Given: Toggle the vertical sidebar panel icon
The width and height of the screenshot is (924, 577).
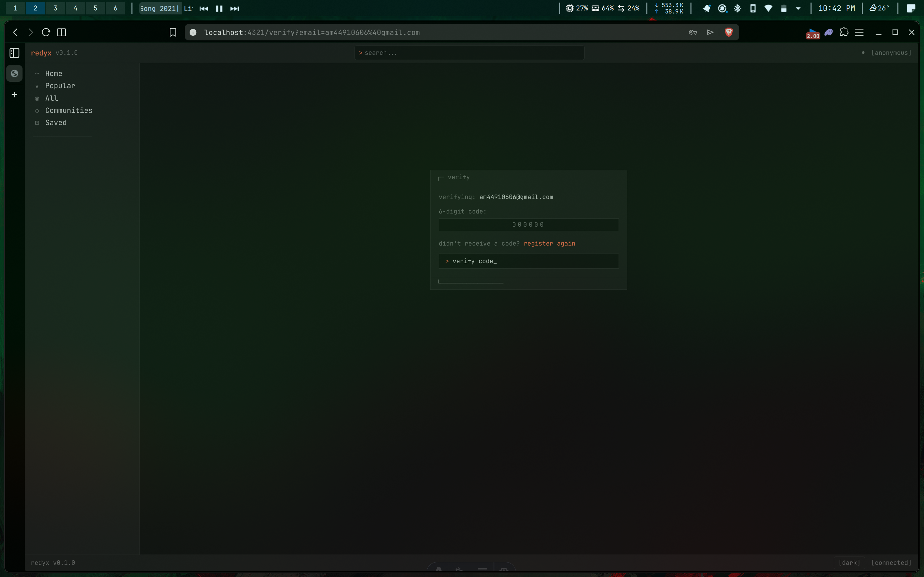Looking at the screenshot, I should [x=14, y=53].
